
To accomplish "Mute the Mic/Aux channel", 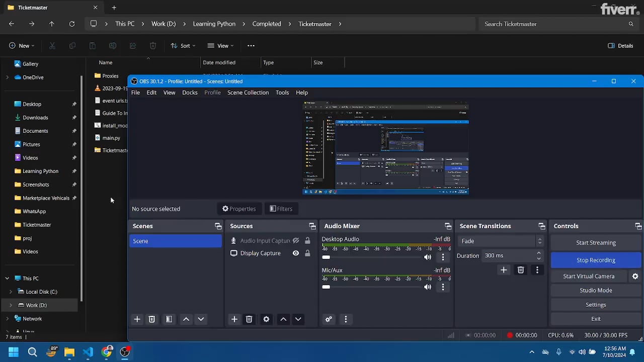I will 428,287.
